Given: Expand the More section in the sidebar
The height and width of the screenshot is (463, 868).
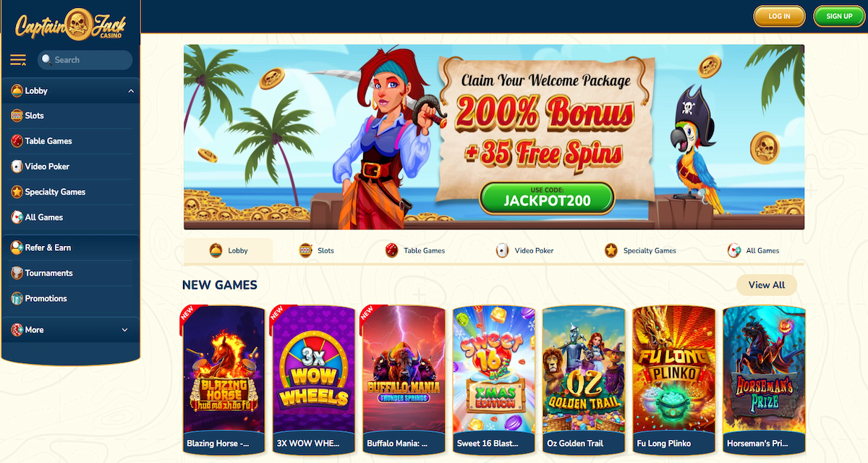Looking at the screenshot, I should [x=70, y=330].
